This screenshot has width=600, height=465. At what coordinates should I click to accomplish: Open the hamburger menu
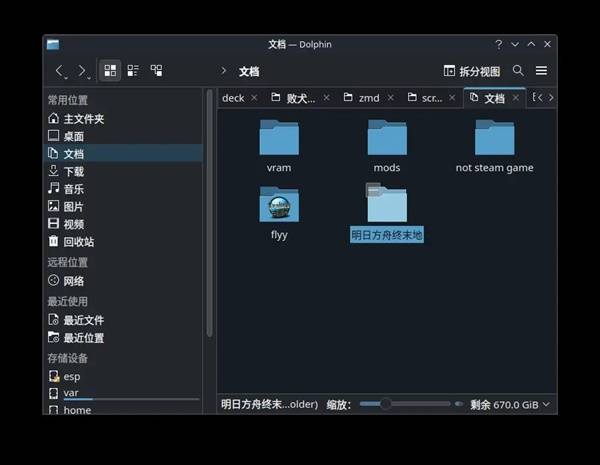point(541,71)
